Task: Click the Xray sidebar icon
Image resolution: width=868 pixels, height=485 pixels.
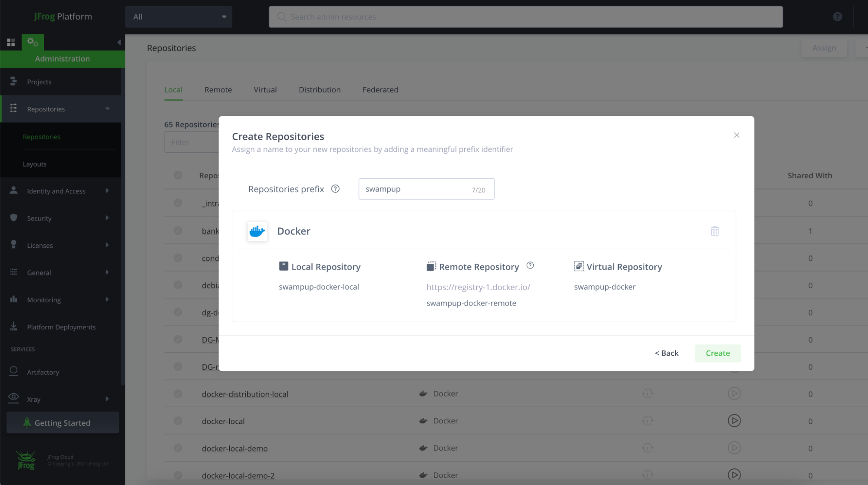Action: pyautogui.click(x=13, y=398)
